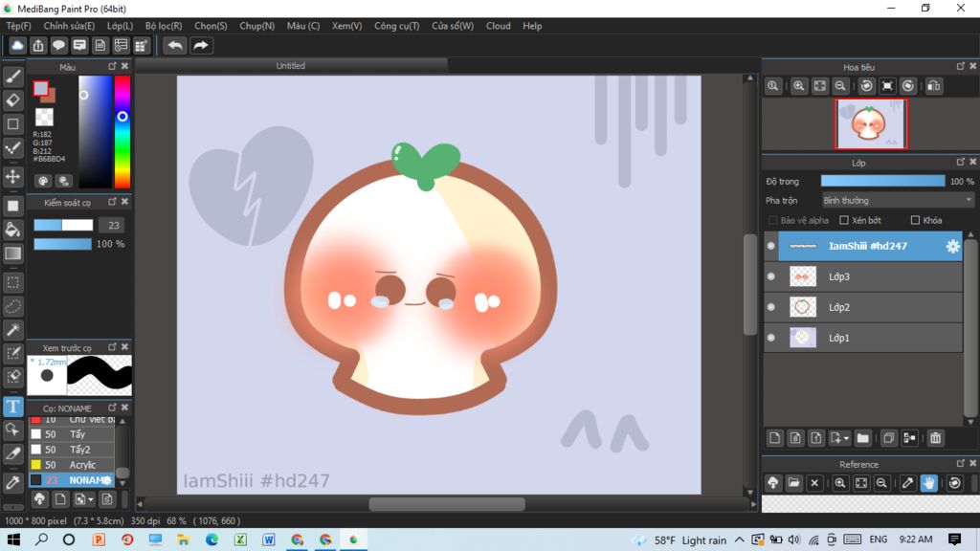Click the Undo arrow
The image size is (980, 551).
coord(175,46)
